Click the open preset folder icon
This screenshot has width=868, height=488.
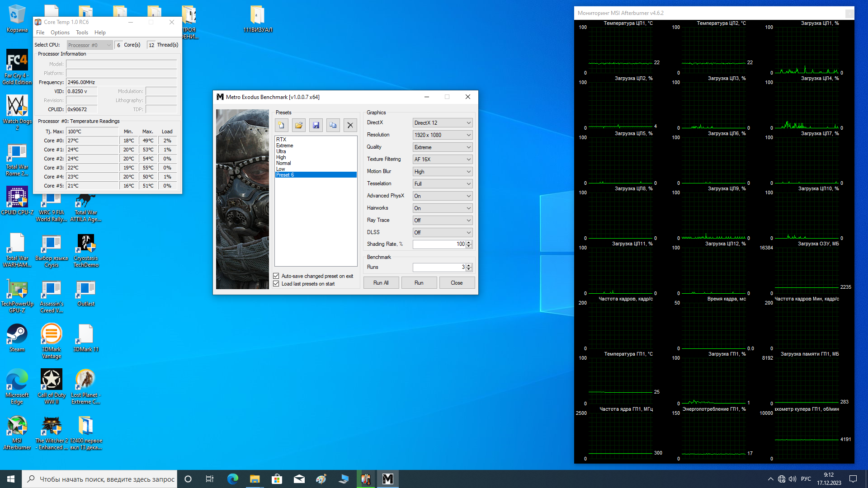298,125
